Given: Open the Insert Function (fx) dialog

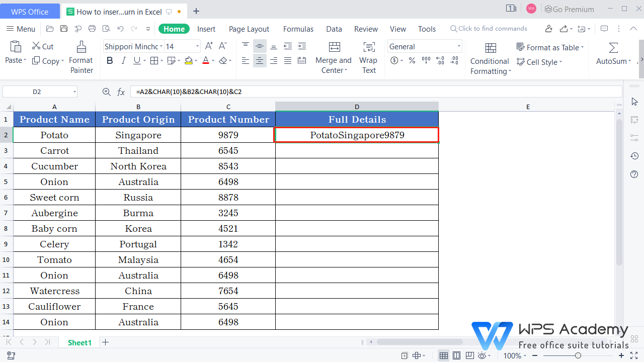Looking at the screenshot, I should pos(121,92).
